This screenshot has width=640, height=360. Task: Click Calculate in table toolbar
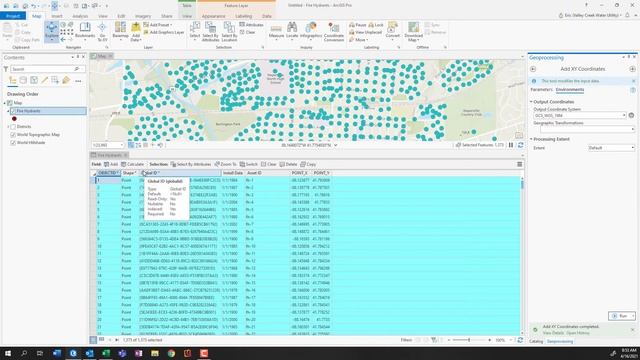point(133,164)
